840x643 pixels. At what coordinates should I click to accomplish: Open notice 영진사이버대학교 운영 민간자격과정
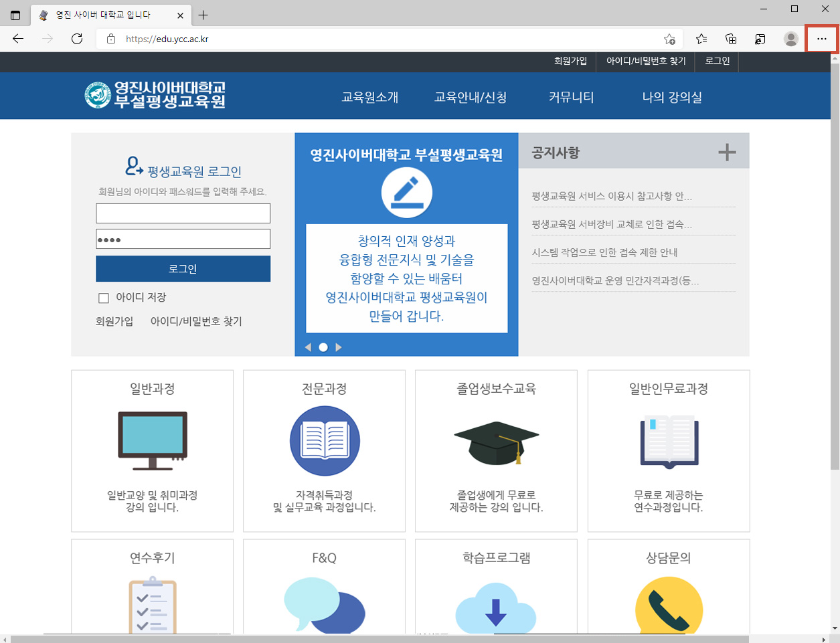click(x=615, y=280)
